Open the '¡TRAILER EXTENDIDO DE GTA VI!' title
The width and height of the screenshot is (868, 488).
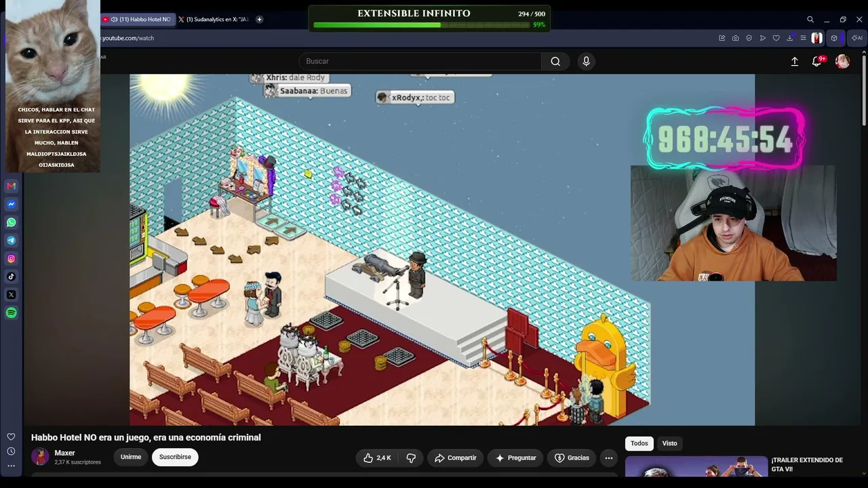pos(807,464)
